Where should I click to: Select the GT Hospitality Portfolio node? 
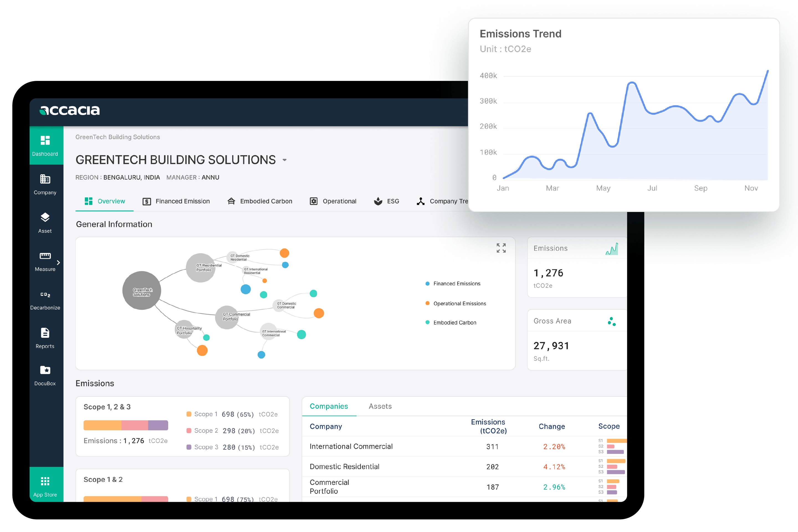[185, 329]
